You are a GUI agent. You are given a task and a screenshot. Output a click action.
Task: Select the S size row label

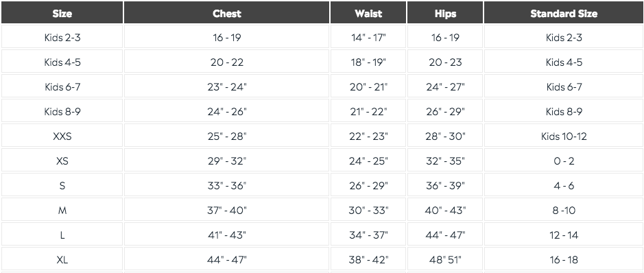point(62,185)
